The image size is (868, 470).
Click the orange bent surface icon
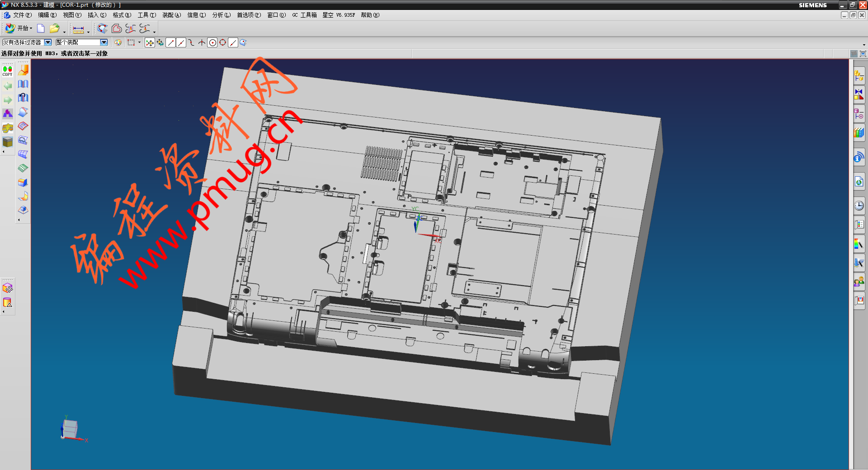[23, 196]
